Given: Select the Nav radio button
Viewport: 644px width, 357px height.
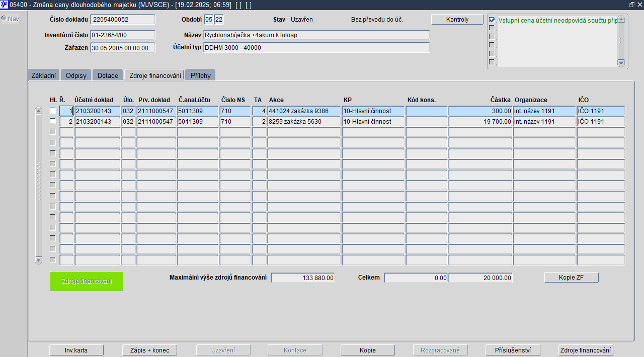Looking at the screenshot, I should click(x=4, y=19).
